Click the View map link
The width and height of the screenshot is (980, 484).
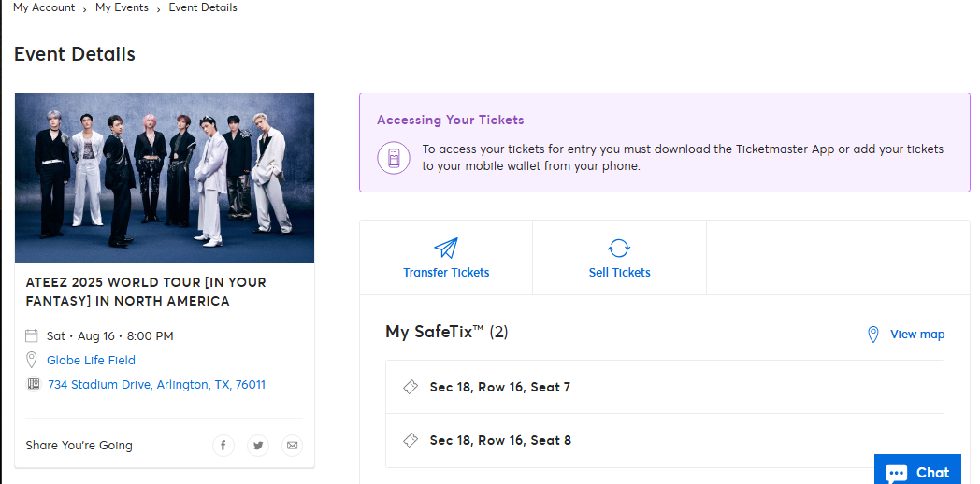[916, 335]
